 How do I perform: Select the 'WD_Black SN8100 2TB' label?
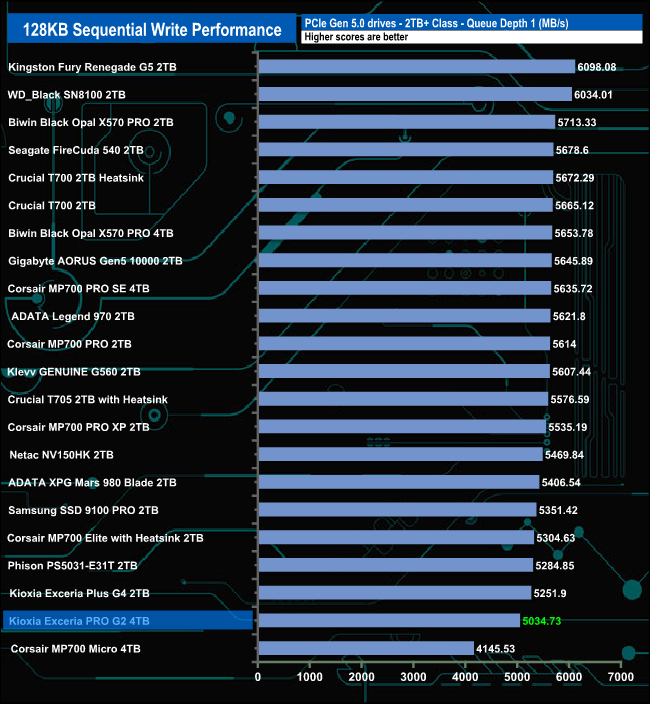click(x=66, y=95)
